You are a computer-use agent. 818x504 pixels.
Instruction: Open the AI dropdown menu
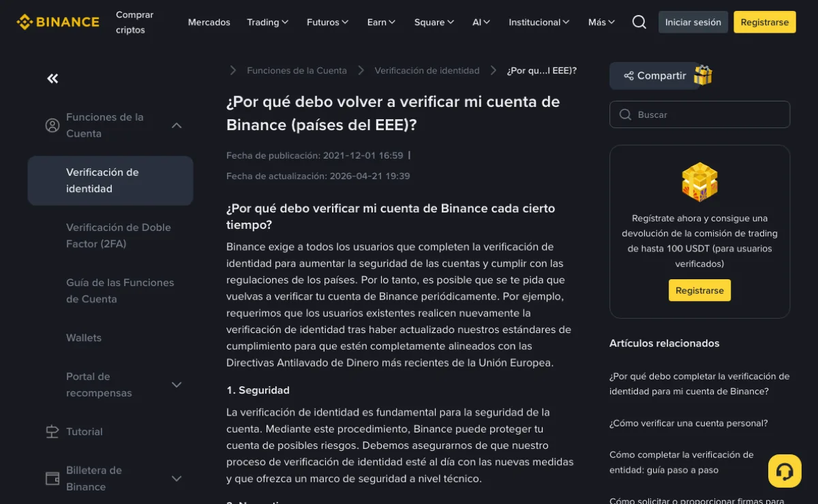click(x=481, y=22)
